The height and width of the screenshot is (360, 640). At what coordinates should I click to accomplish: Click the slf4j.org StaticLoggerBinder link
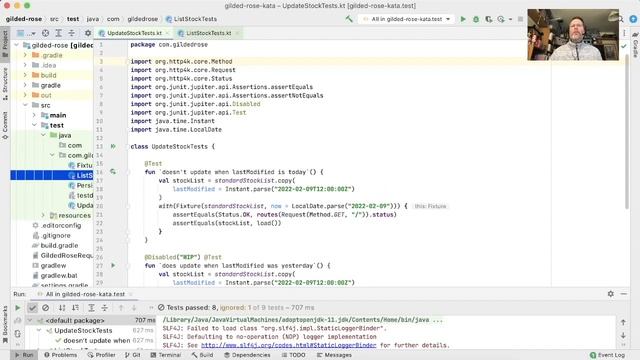pyautogui.click(x=289, y=345)
